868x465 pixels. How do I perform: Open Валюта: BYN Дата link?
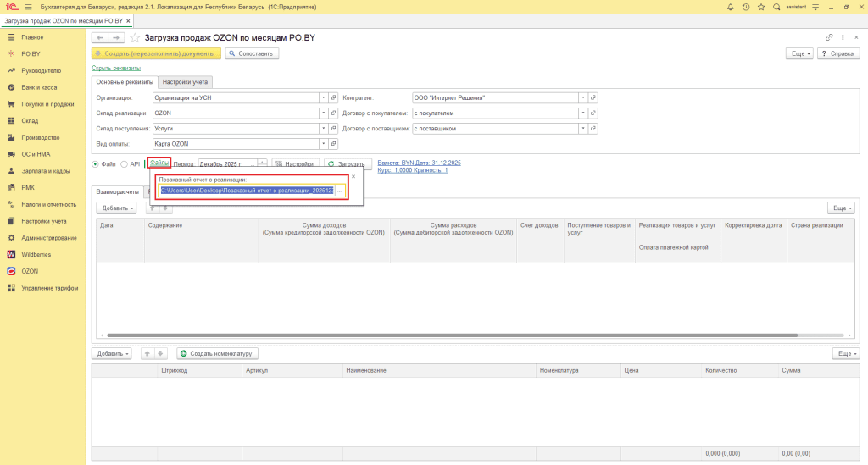click(x=419, y=163)
